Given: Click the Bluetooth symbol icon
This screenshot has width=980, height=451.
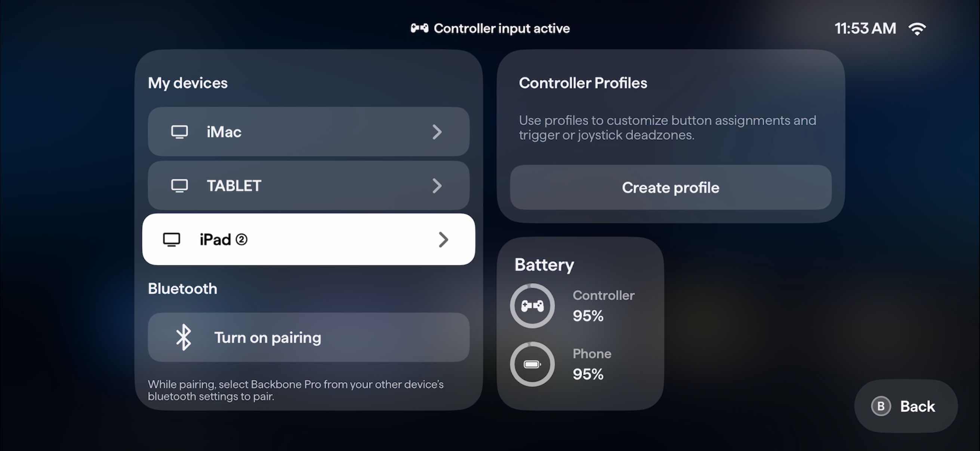Looking at the screenshot, I should 184,337.
